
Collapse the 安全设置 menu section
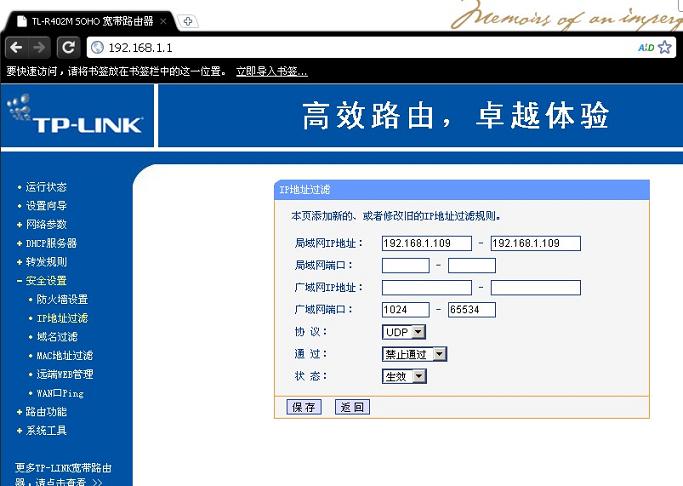pyautogui.click(x=46, y=280)
